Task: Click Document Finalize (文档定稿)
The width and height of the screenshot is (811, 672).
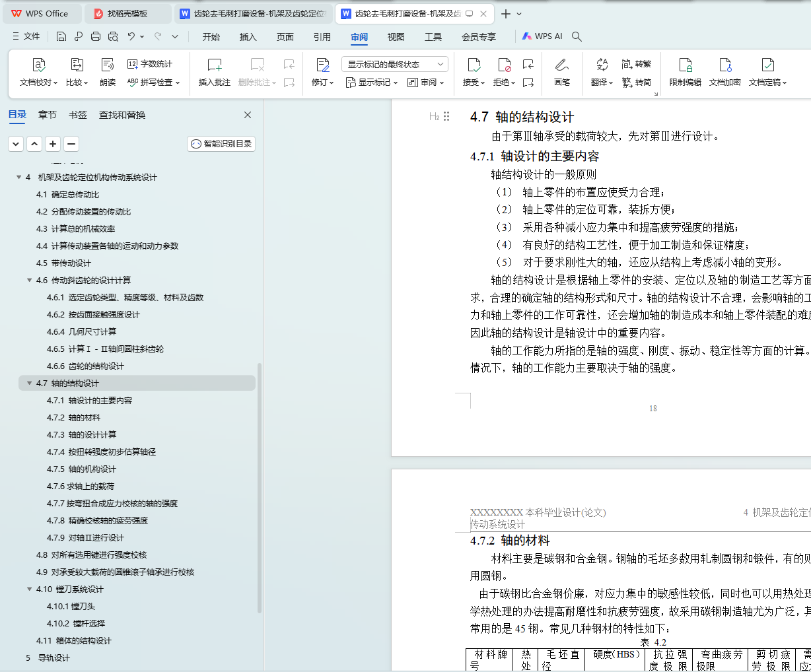Action: 767,73
